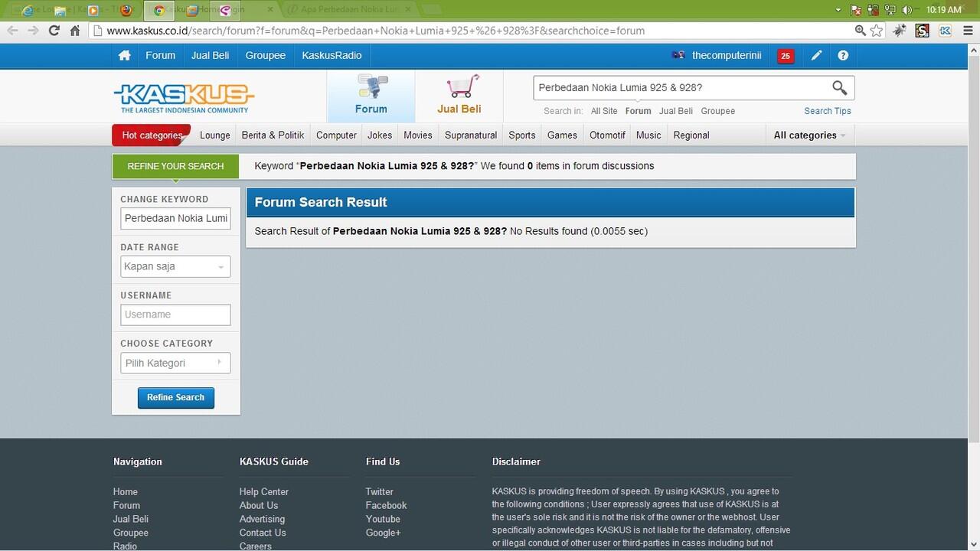Click the Chrome taskbar icon
The image size is (980, 551).
(x=159, y=11)
